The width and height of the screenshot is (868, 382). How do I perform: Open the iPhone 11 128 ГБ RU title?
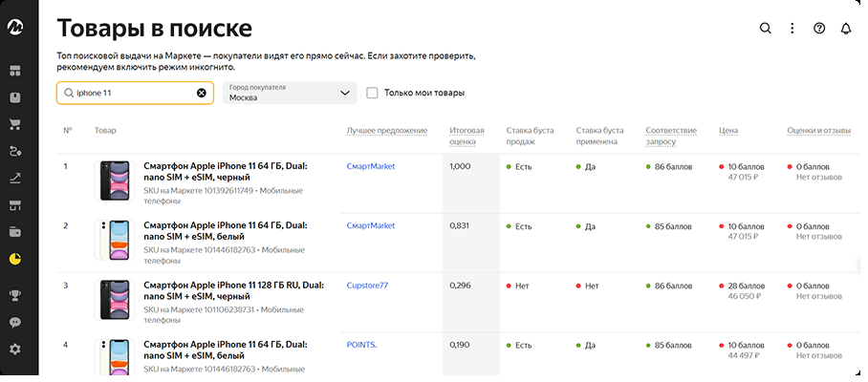tap(233, 290)
